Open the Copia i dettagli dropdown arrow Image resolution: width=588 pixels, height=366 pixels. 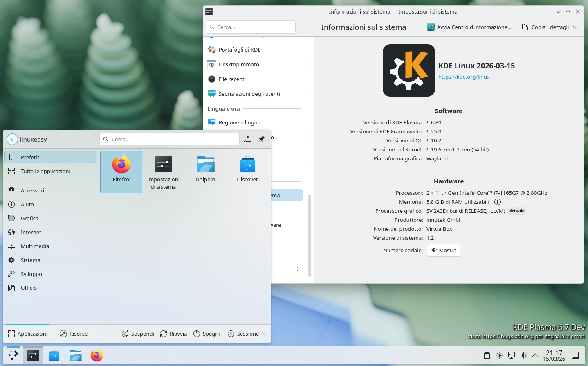pyautogui.click(x=576, y=27)
